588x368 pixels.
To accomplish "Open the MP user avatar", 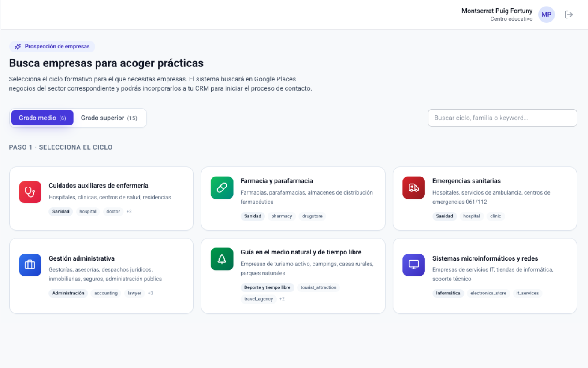I will click(x=547, y=15).
